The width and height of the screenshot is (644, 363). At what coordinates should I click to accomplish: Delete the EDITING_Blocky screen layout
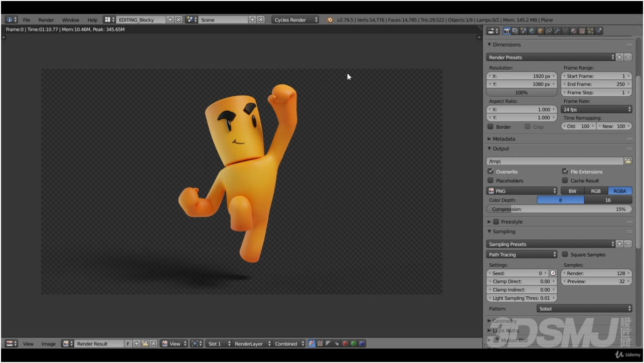click(x=178, y=20)
